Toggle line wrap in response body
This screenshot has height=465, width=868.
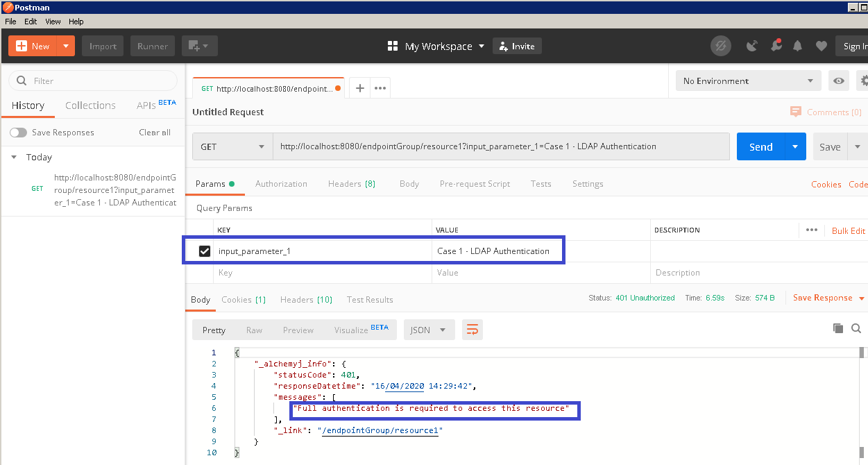point(473,330)
